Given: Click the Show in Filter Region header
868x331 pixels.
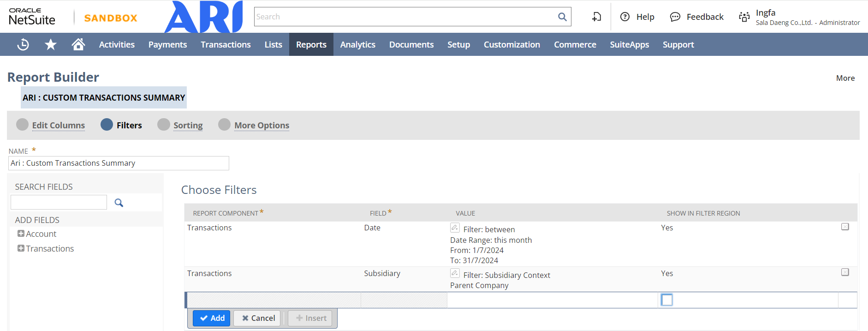Looking at the screenshot, I should coord(703,213).
